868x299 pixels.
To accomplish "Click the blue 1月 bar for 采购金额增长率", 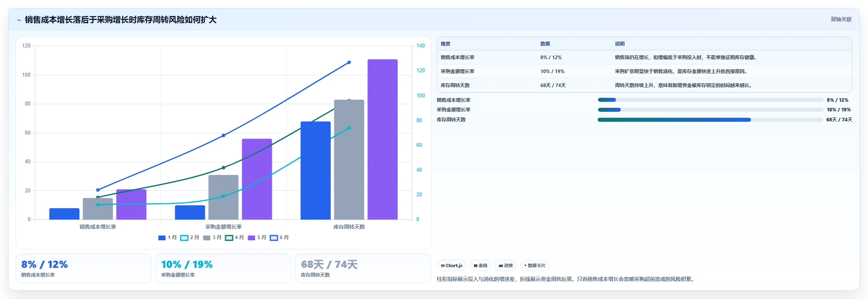I will tap(190, 212).
